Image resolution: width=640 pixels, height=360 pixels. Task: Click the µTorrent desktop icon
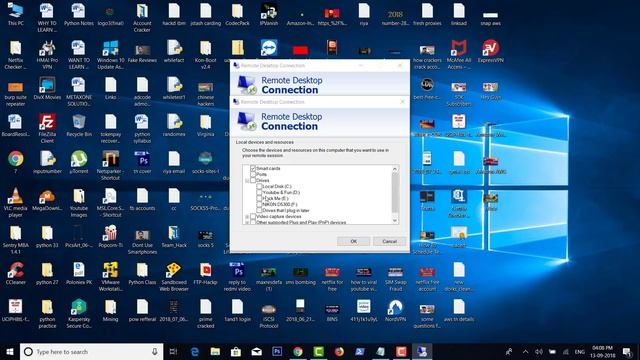click(79, 162)
